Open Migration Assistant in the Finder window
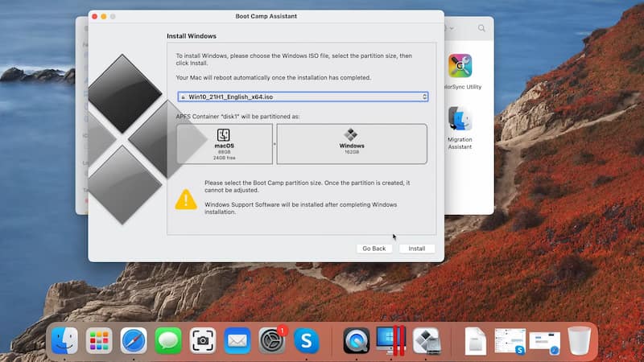 [x=460, y=120]
